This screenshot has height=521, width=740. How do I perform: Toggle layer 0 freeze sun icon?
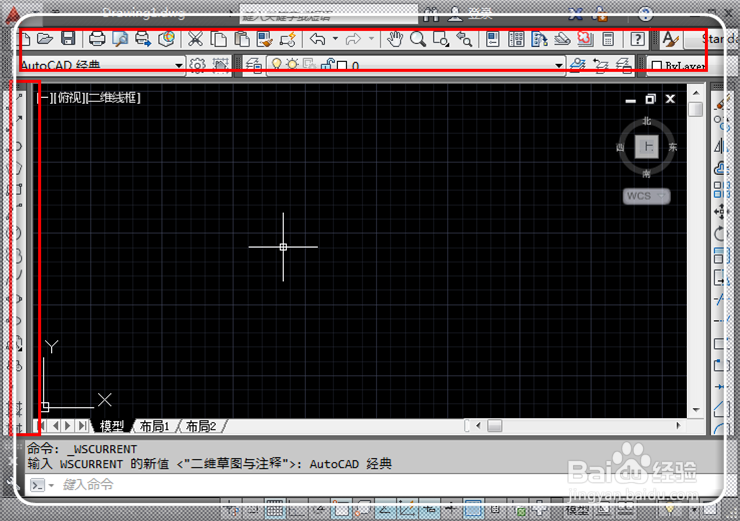[x=293, y=64]
